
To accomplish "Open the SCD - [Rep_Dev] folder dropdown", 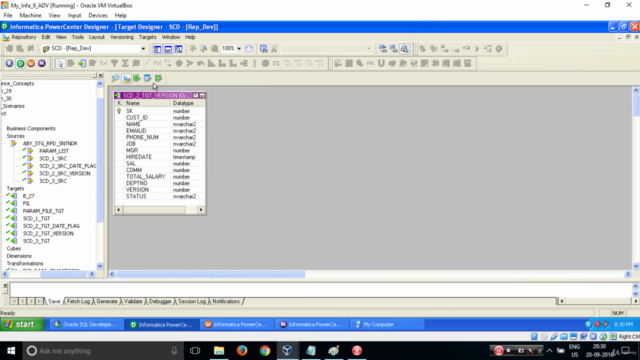I will (x=143, y=49).
